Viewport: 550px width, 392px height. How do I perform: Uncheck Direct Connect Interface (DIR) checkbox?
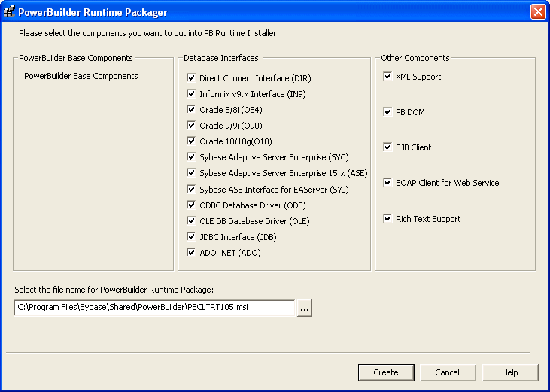pyautogui.click(x=191, y=77)
